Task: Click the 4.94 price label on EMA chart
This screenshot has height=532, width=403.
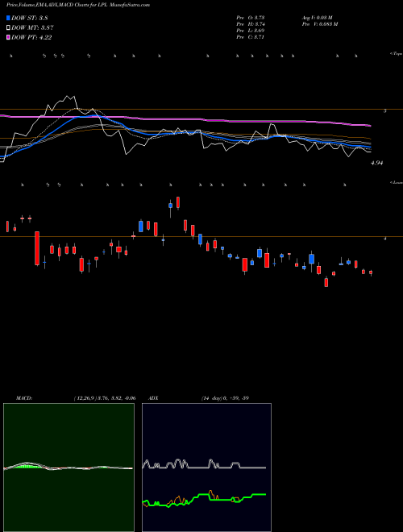Action: 377,163
